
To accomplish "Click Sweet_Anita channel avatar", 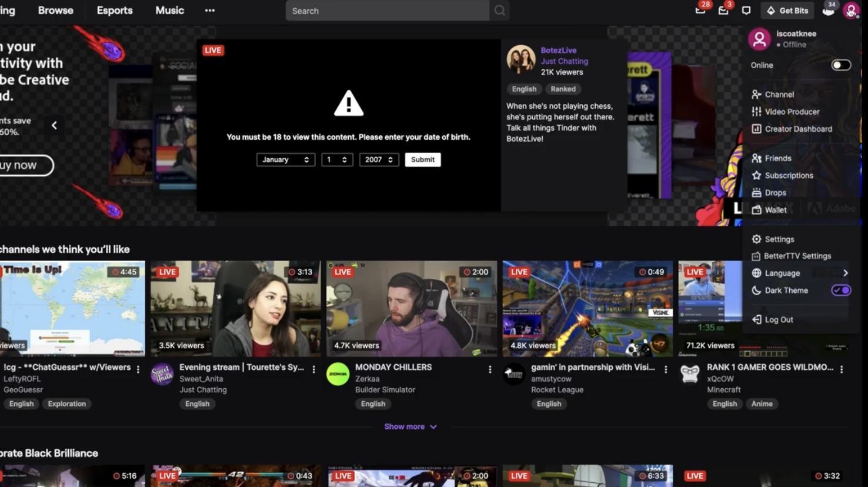I will pyautogui.click(x=162, y=375).
